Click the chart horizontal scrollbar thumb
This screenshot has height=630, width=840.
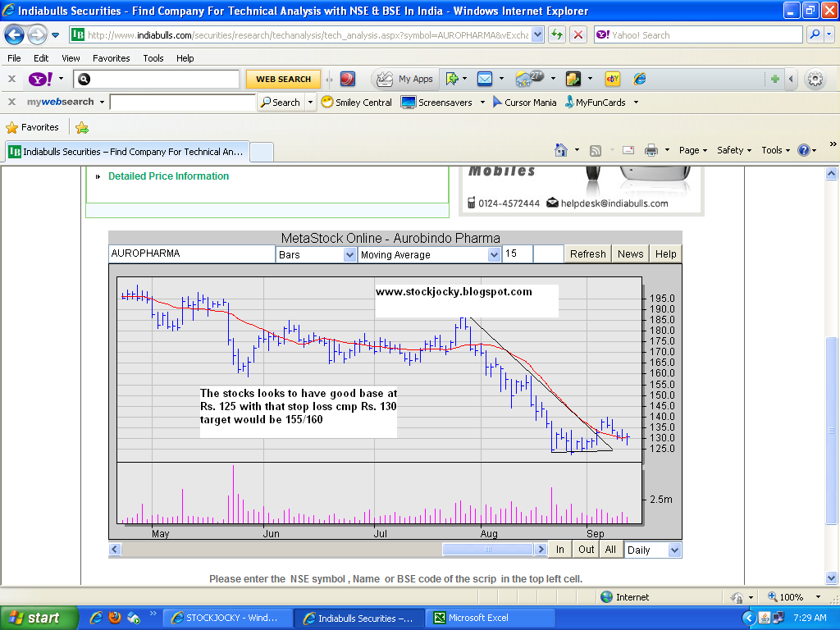(x=487, y=549)
